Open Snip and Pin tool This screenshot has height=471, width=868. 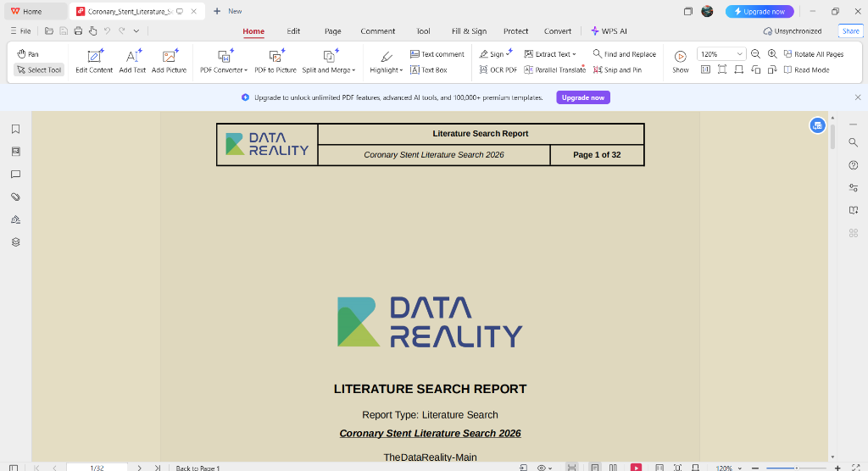pos(617,69)
